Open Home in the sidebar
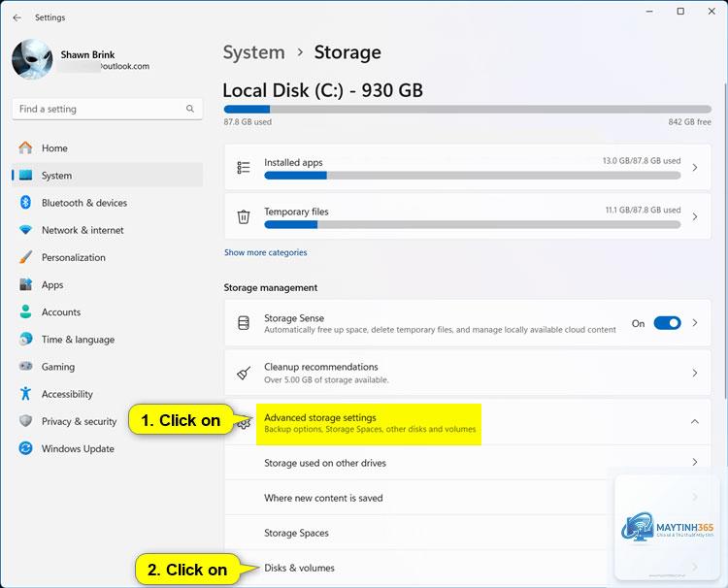Viewport: 728px width, 588px height. point(107,148)
